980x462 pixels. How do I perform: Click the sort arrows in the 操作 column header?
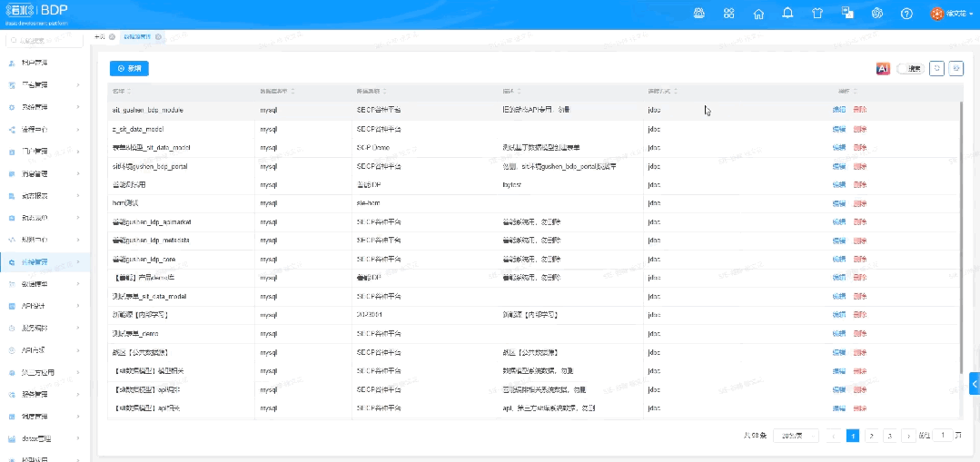854,92
